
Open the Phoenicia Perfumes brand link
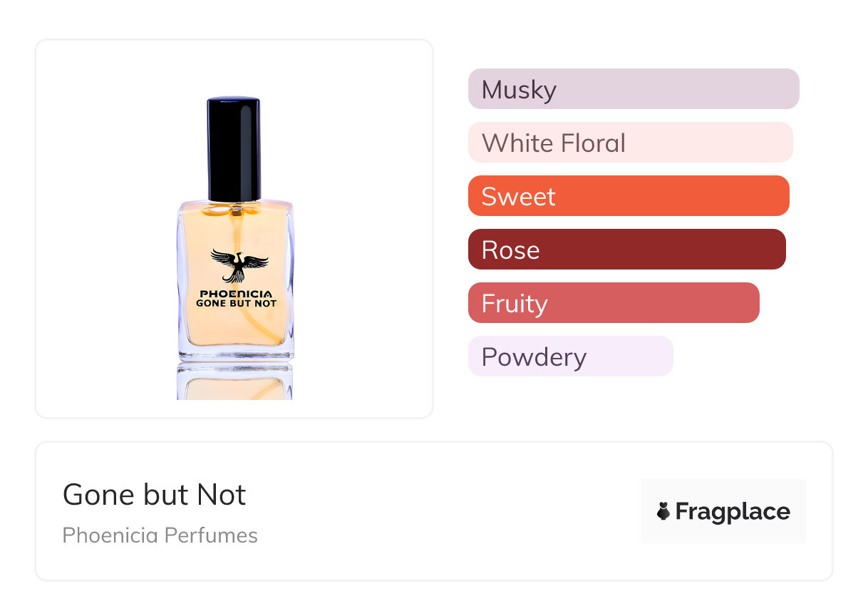point(160,535)
